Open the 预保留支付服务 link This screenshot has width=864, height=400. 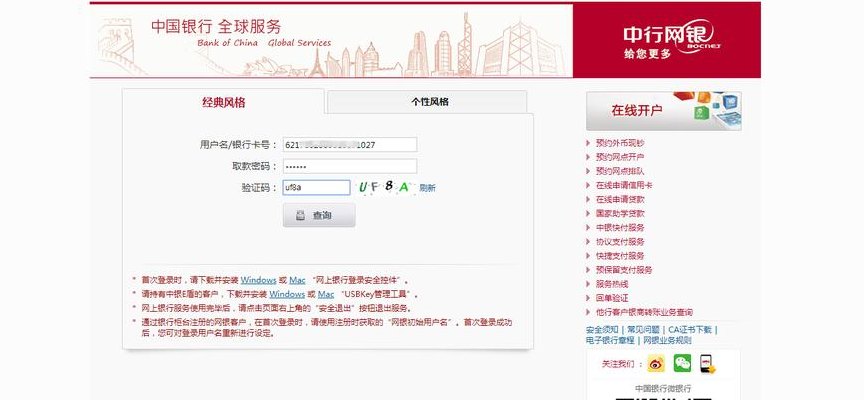624,270
